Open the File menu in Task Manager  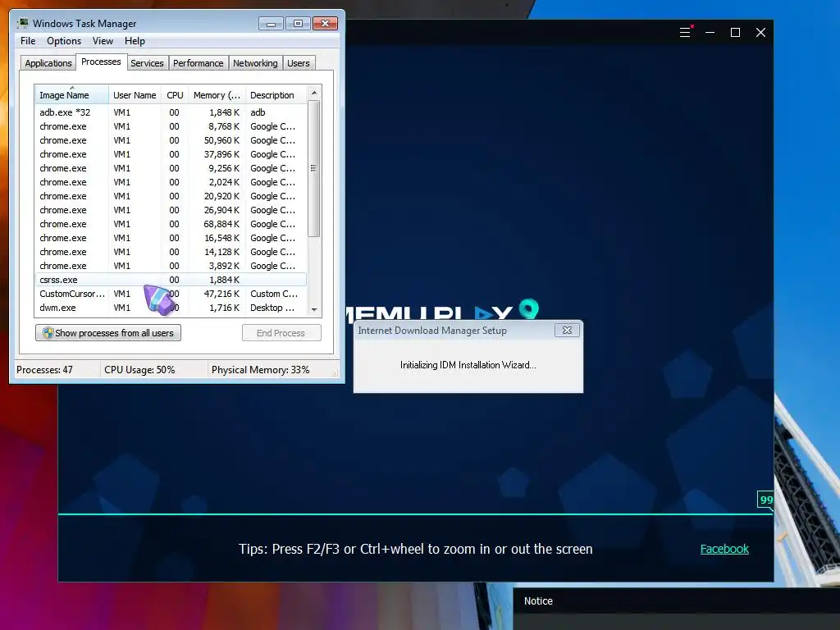pyautogui.click(x=28, y=41)
